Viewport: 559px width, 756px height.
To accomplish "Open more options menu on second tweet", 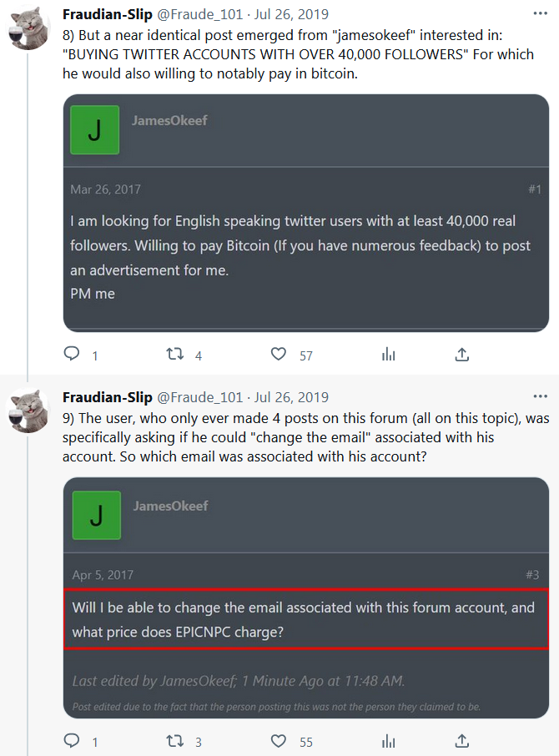I will (541, 397).
